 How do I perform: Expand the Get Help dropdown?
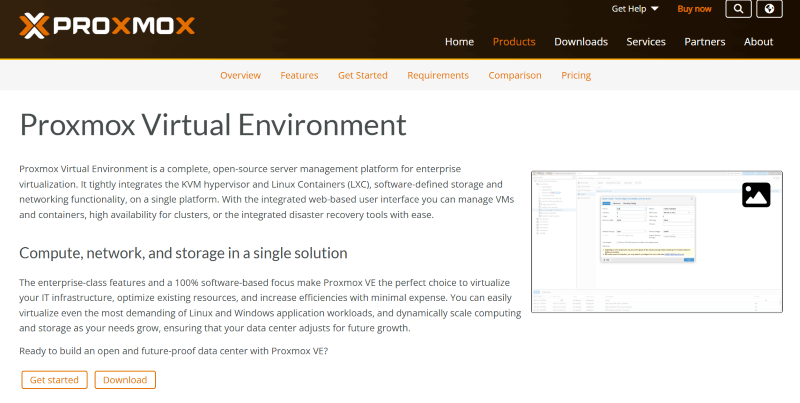pyautogui.click(x=635, y=9)
